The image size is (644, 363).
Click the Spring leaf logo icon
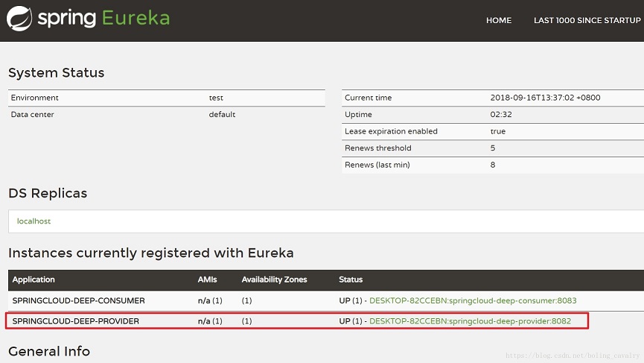pos(19,19)
